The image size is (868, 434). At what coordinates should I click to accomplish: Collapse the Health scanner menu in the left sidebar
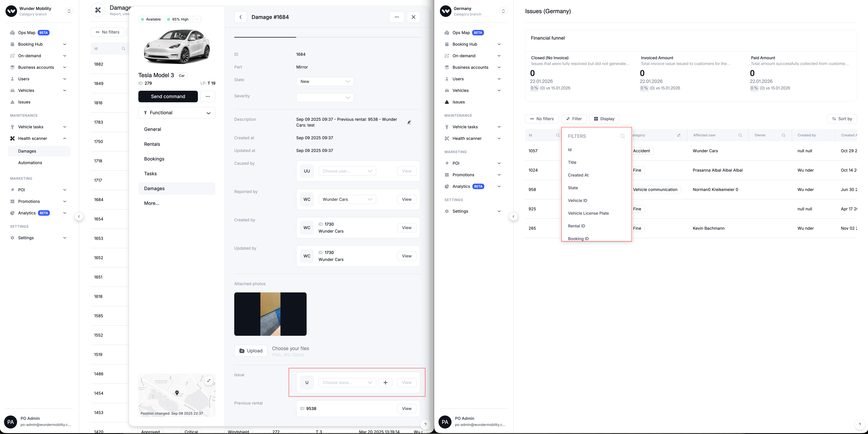click(x=65, y=139)
